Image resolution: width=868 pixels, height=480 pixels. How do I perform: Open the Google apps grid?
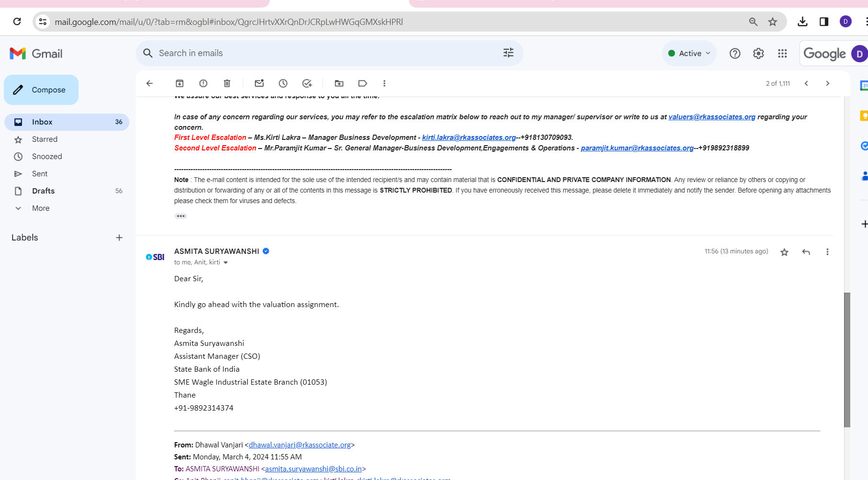pyautogui.click(x=782, y=53)
